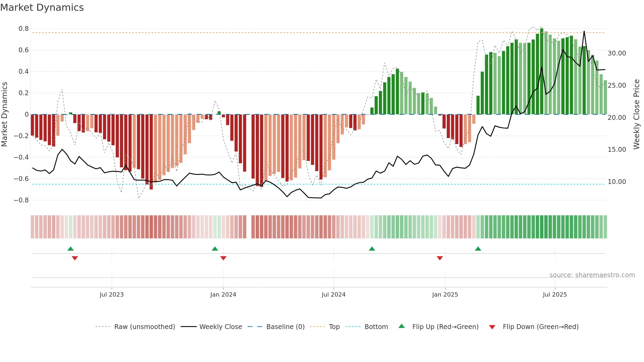Click the 30.00 right axis price label
This screenshot has height=362, width=644.
click(x=617, y=53)
